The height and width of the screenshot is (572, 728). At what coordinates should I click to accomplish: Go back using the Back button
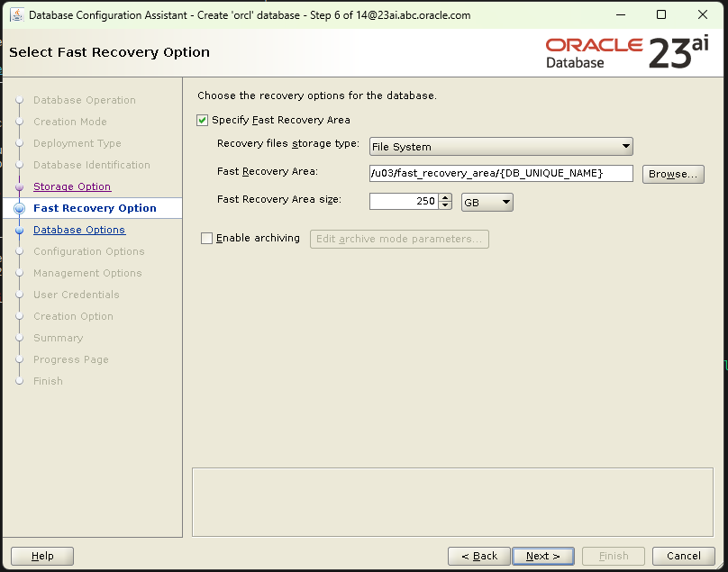[478, 556]
